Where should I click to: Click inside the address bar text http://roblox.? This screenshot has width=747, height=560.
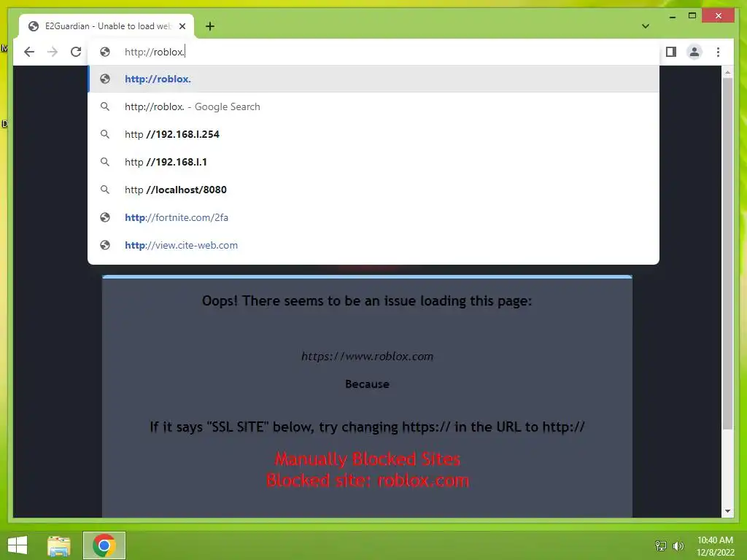pos(155,52)
